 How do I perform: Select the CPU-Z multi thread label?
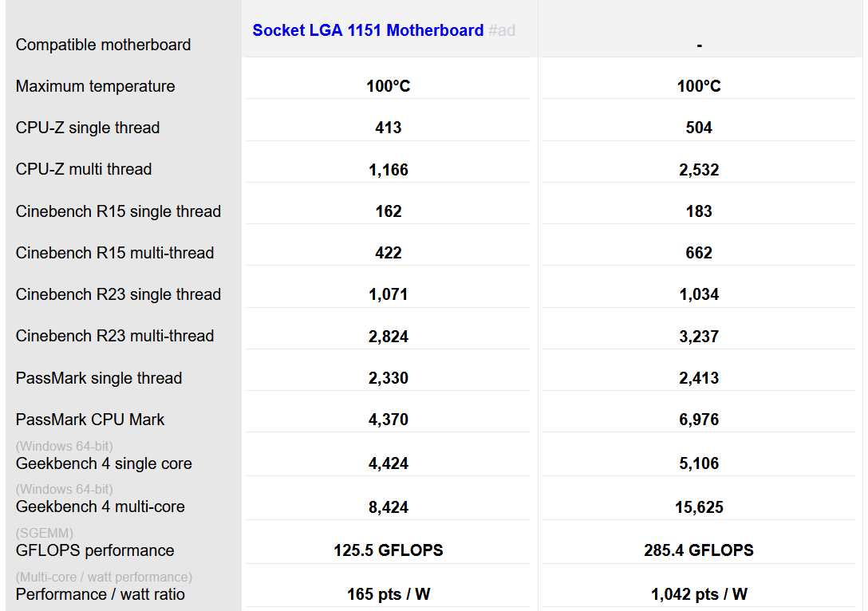(x=84, y=169)
